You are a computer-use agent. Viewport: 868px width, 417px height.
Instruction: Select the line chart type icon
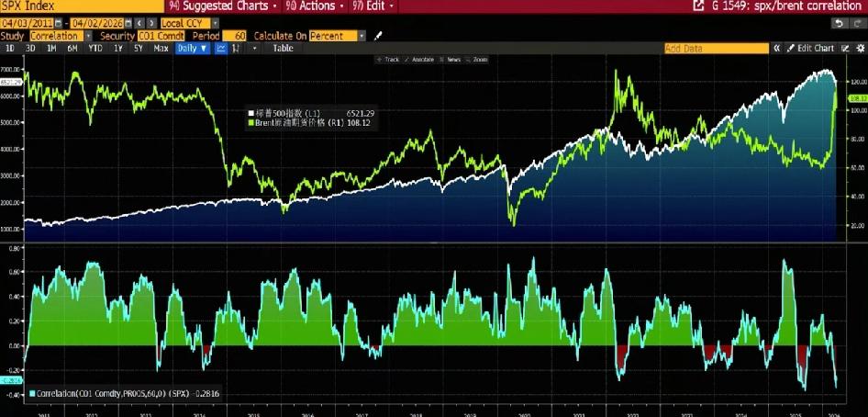tap(221, 48)
